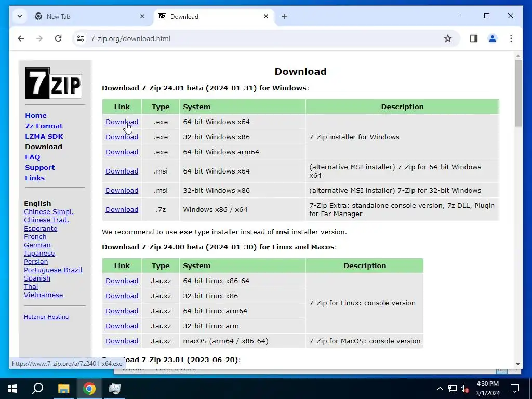The height and width of the screenshot is (399, 532).
Task: Open the Home sidebar link
Action: pos(36,116)
